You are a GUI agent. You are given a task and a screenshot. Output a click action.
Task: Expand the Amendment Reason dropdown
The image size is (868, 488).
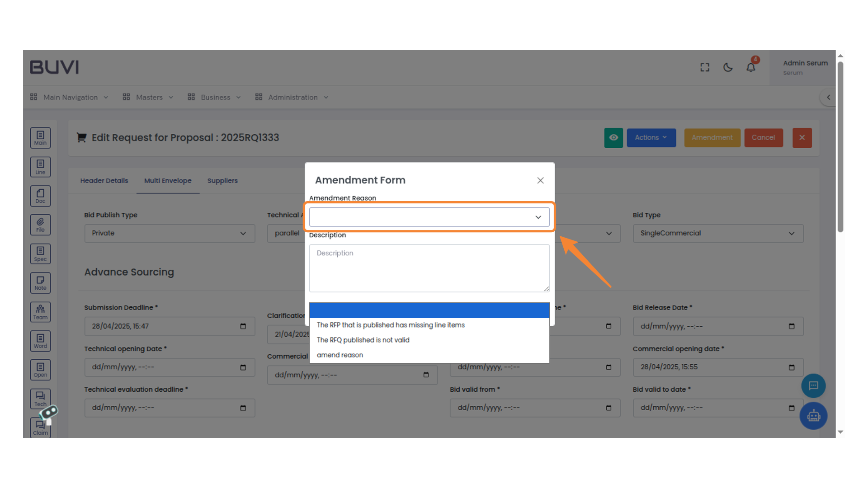429,217
